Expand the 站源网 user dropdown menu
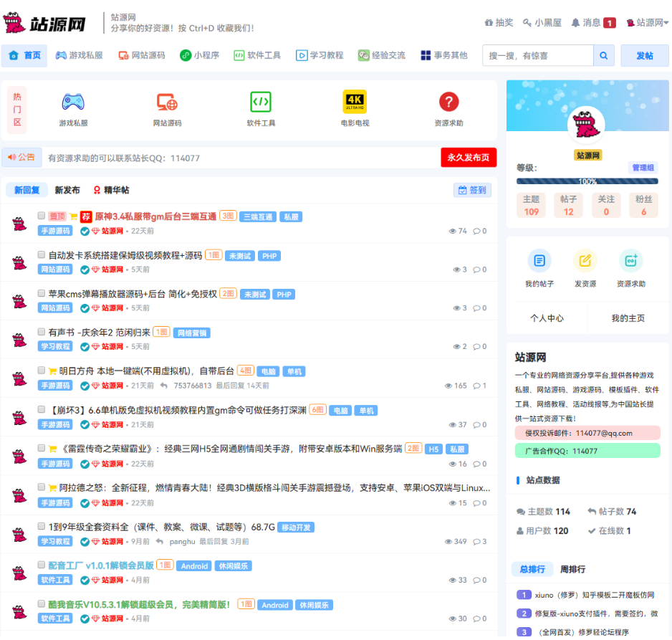This screenshot has width=672, height=640. 647,22
